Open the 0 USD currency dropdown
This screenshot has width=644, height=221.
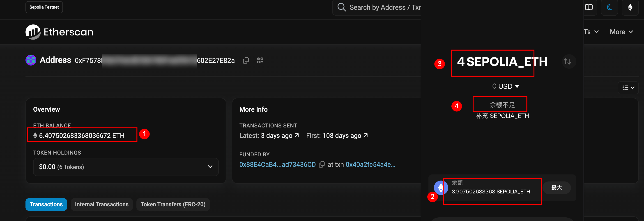point(505,87)
